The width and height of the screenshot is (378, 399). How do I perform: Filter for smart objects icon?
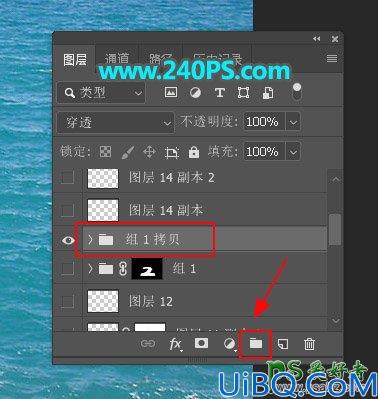coord(268,93)
